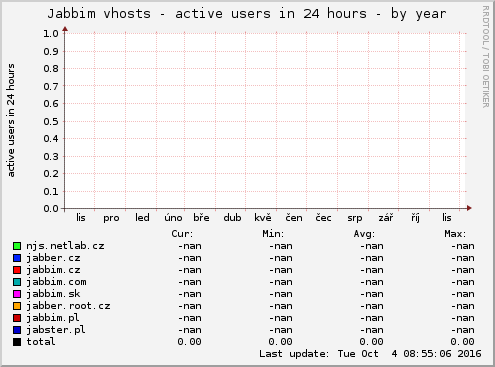Screen dimensions: 495x367
Task: Click the red jabbim.cz legend swatch
Action: point(17,270)
